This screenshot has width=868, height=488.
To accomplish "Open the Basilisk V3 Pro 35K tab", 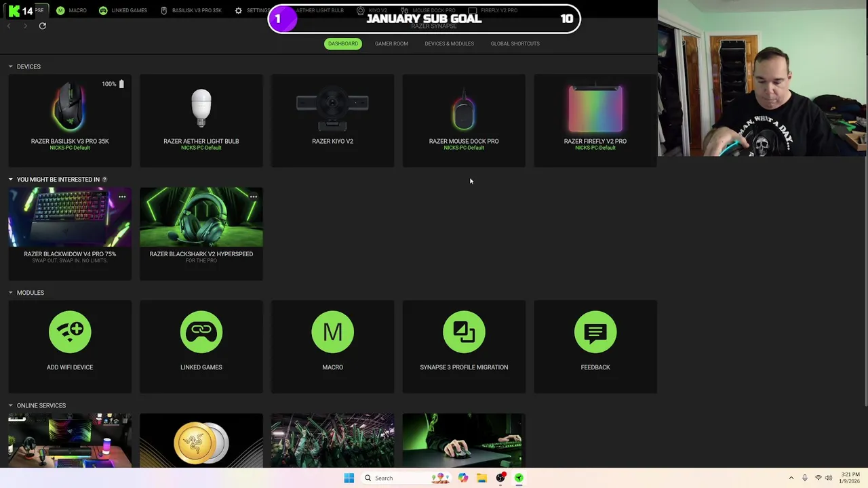I will (x=191, y=11).
